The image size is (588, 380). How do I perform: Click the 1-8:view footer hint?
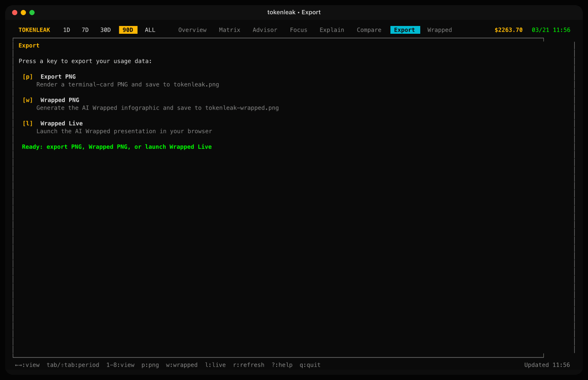point(120,365)
